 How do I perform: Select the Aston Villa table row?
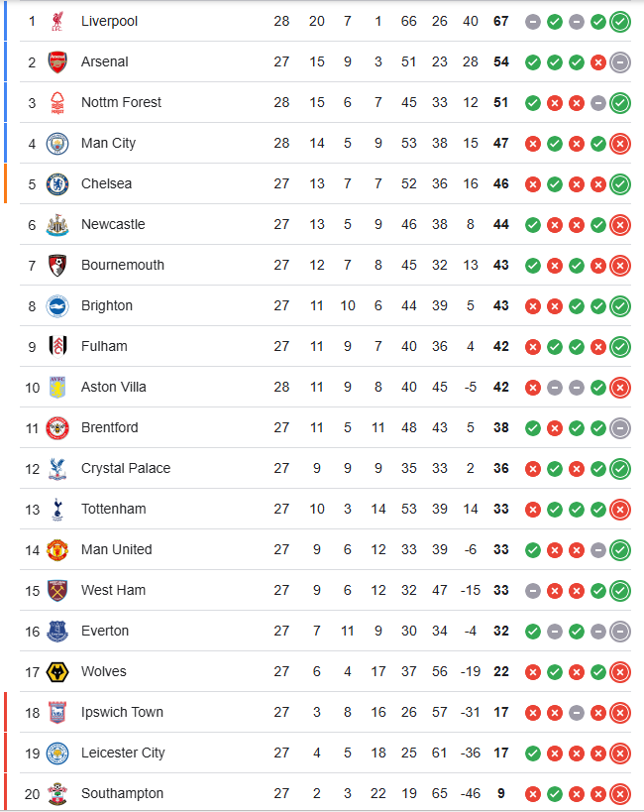(325, 388)
